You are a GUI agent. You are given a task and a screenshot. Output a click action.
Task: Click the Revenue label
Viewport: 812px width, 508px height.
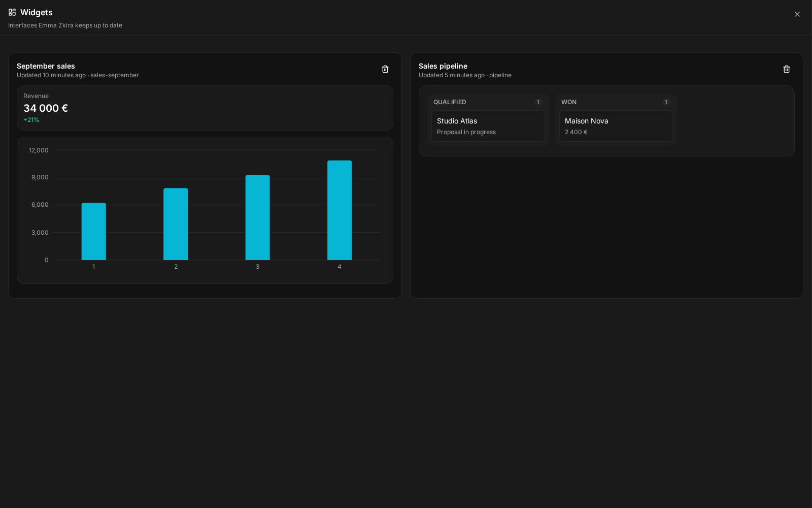36,96
